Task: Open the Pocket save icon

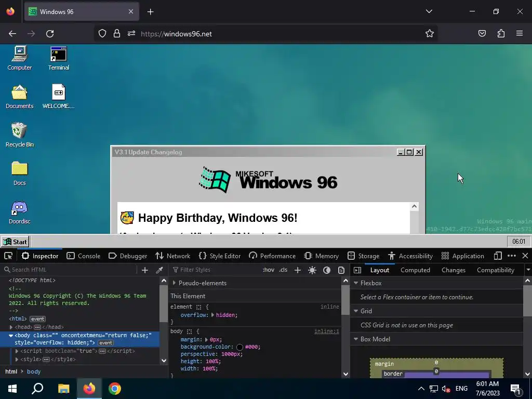Action: (x=482, y=33)
